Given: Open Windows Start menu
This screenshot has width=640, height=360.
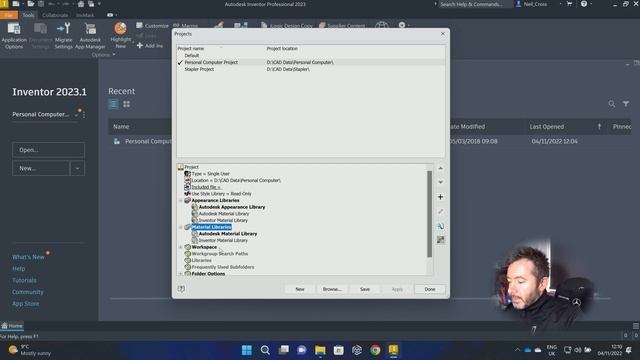Looking at the screenshot, I should click(x=247, y=350).
